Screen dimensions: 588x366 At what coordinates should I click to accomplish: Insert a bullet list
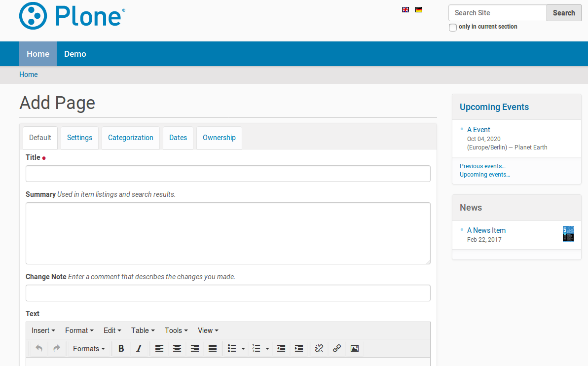232,348
